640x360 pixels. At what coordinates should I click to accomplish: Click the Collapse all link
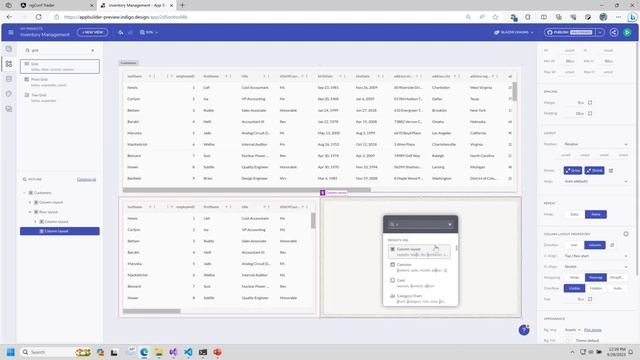point(86,179)
